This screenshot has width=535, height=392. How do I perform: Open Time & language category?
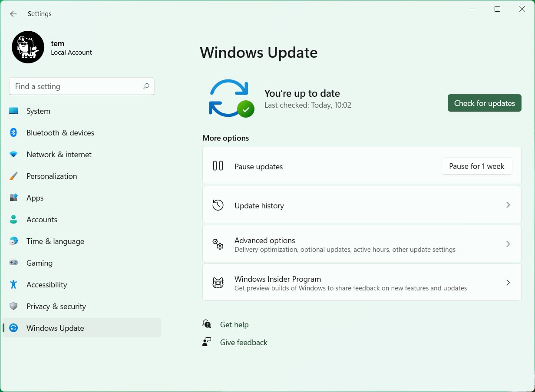(82, 241)
